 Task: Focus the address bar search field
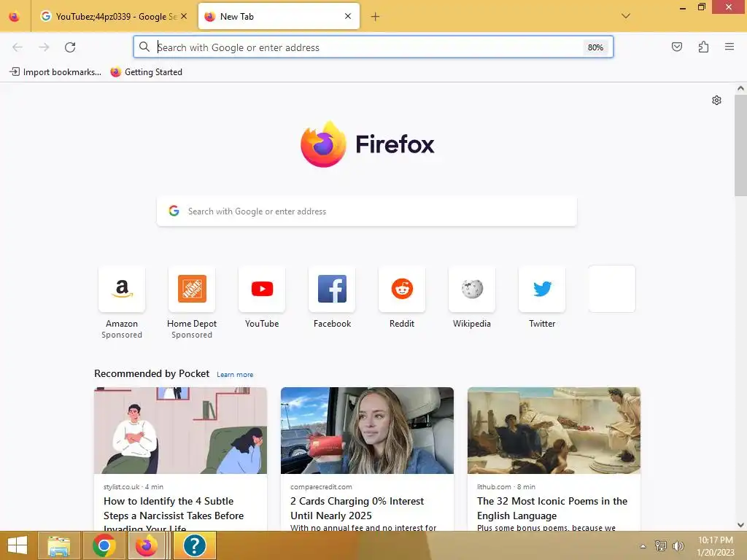click(x=373, y=47)
